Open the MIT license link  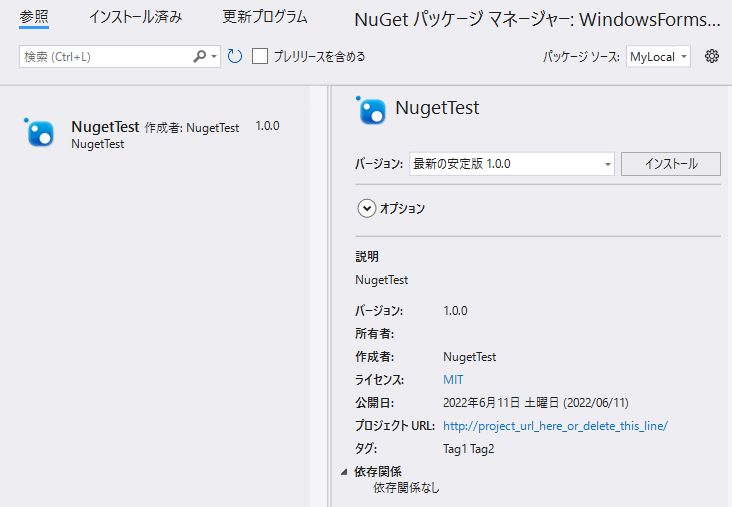[453, 380]
